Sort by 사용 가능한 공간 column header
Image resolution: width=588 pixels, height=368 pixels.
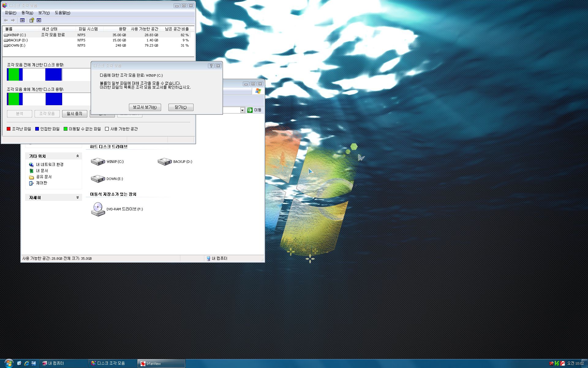[x=144, y=29]
